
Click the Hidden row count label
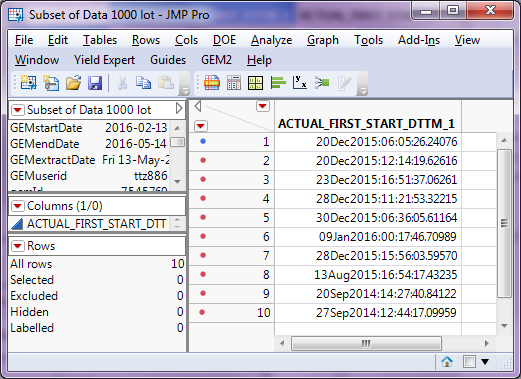click(x=30, y=312)
